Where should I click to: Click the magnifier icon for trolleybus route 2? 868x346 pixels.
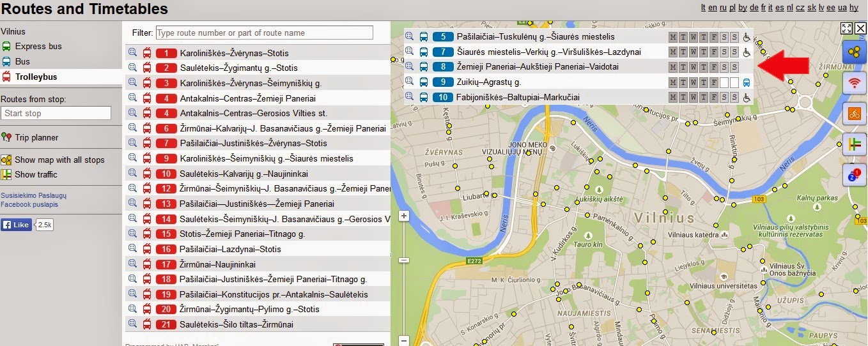pos(133,68)
